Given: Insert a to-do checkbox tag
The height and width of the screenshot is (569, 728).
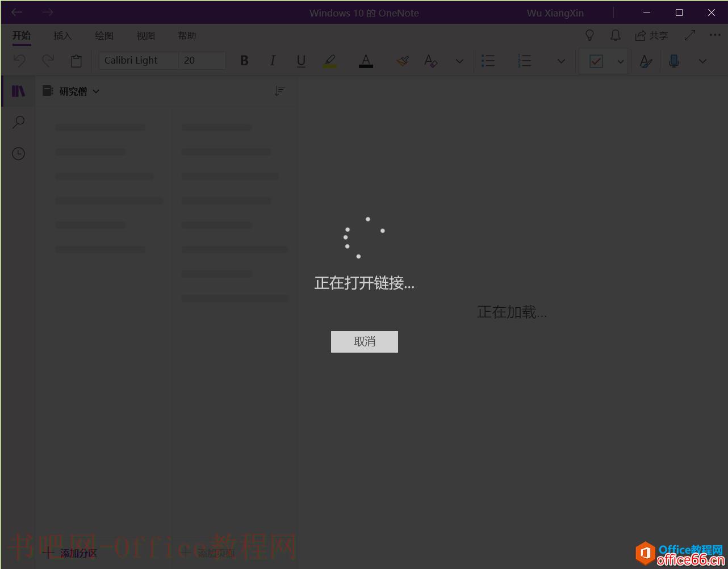Looking at the screenshot, I should click(596, 61).
